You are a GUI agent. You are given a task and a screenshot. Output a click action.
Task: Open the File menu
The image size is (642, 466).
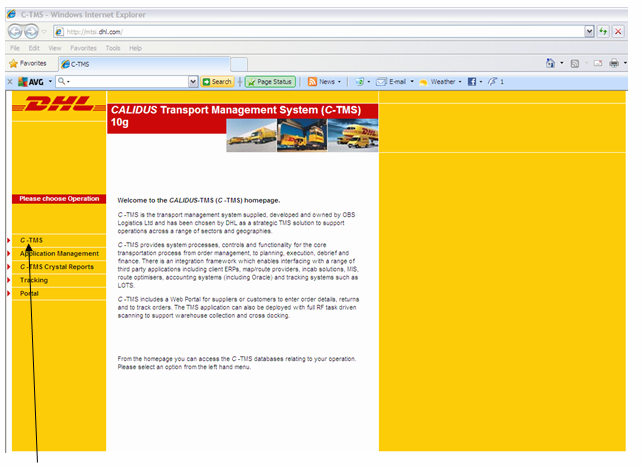[15, 48]
